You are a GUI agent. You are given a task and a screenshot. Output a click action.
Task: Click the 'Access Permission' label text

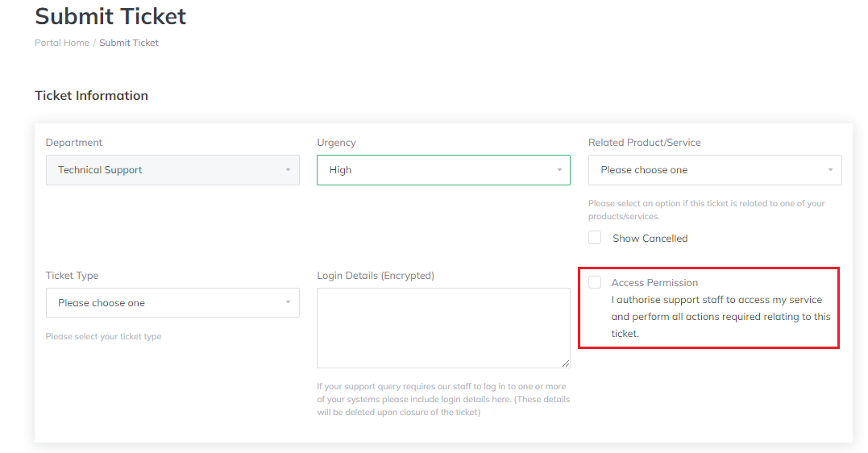(654, 283)
